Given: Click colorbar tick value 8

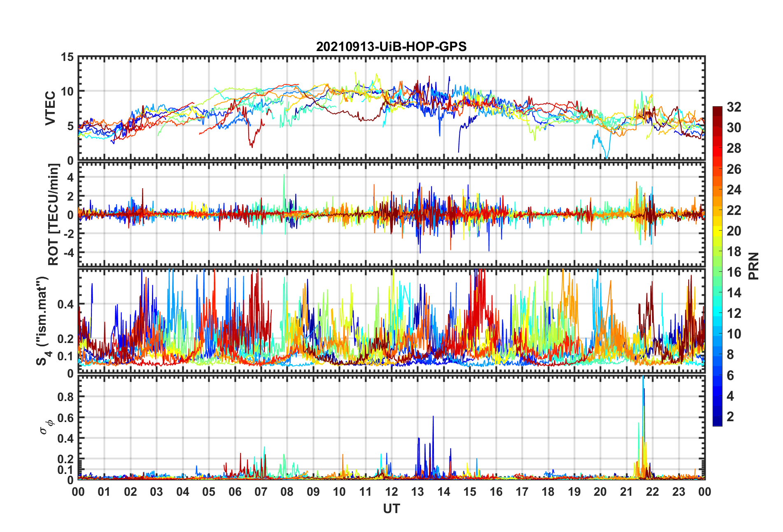Looking at the screenshot, I should (x=730, y=355).
